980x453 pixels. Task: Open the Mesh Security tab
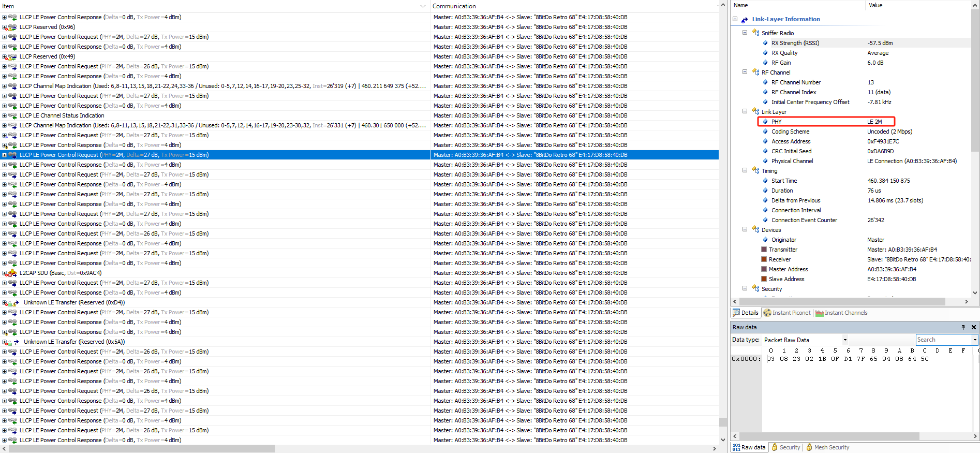(827, 447)
